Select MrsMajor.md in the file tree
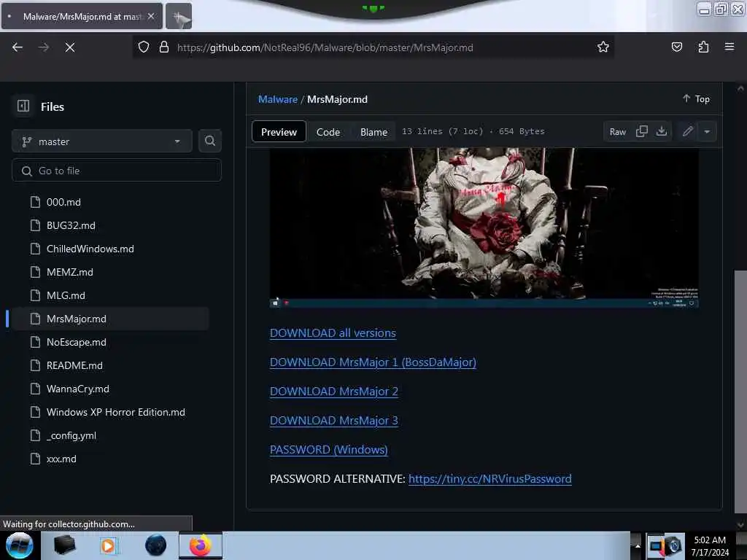This screenshot has width=747, height=560. pos(109,319)
